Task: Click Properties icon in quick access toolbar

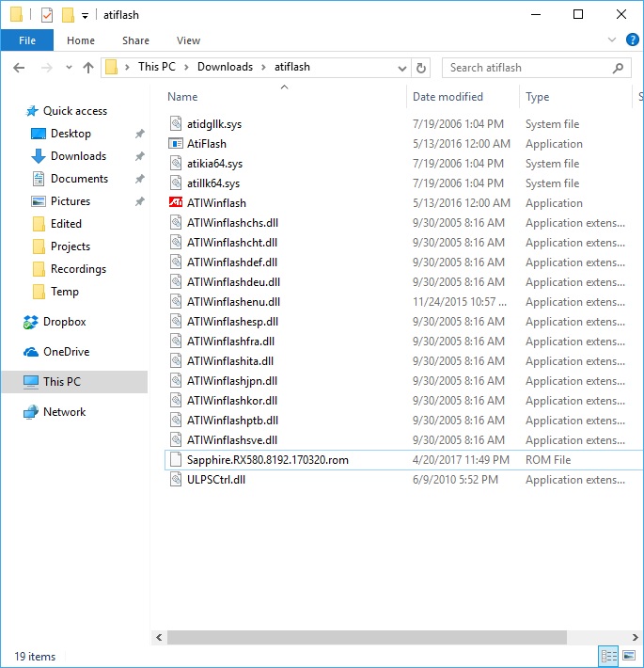Action: [47, 15]
